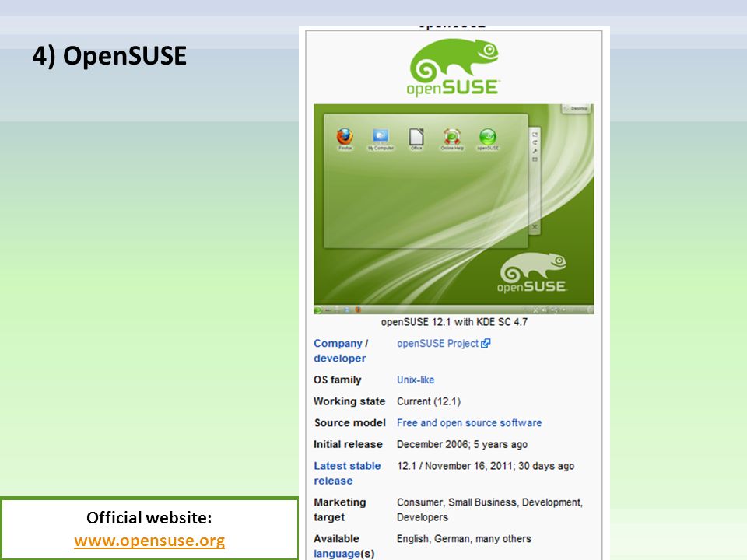The width and height of the screenshot is (747, 560).
Task: Open the openSUSE 12.1 KDE desktop screenshot
Action: click(454, 208)
